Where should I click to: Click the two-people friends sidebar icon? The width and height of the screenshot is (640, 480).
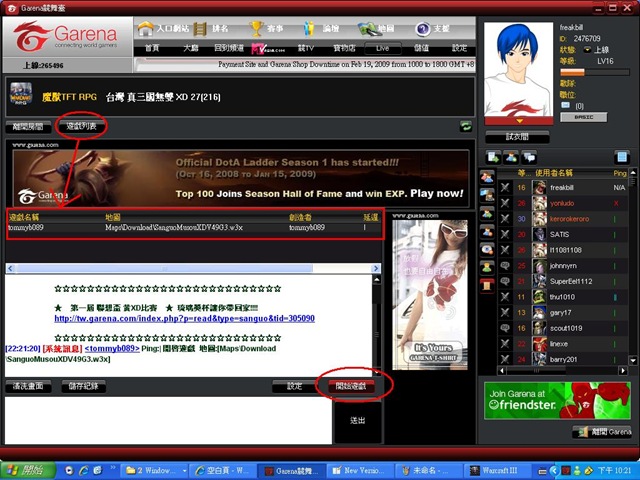(x=487, y=178)
